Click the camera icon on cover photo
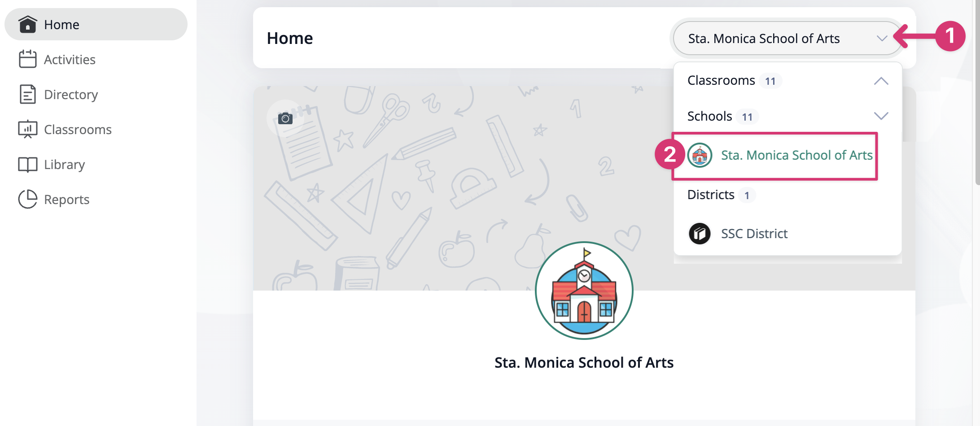 [x=285, y=118]
